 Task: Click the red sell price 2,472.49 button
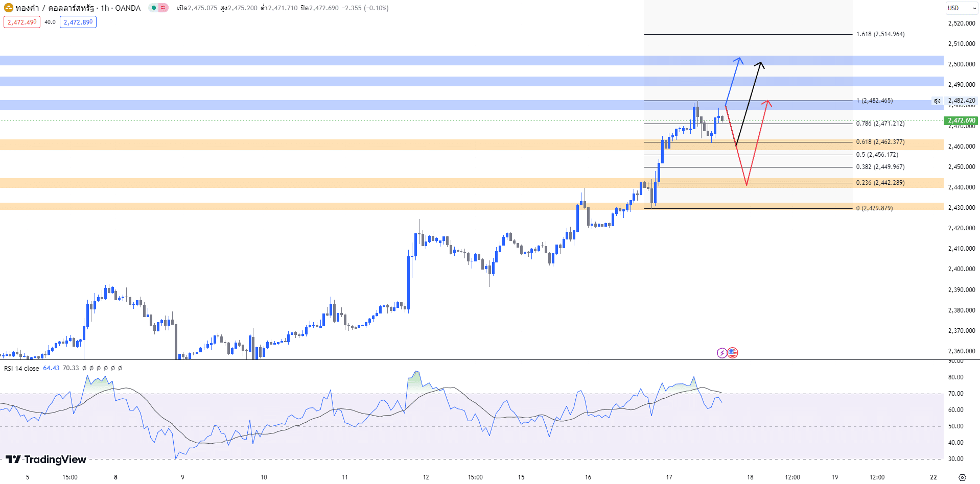[22, 22]
